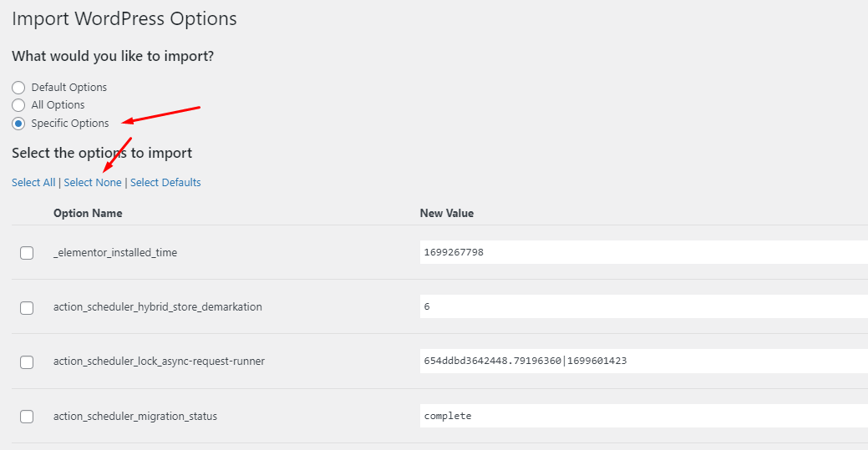Focus the value field containing 6
The width and height of the screenshot is (868, 450).
pos(644,306)
